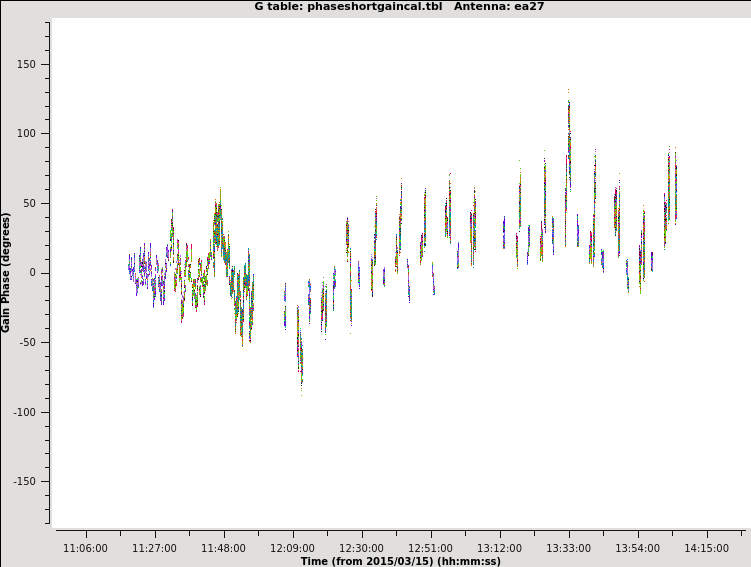Click the Time (from 2015/03/15) axis label

[400, 561]
